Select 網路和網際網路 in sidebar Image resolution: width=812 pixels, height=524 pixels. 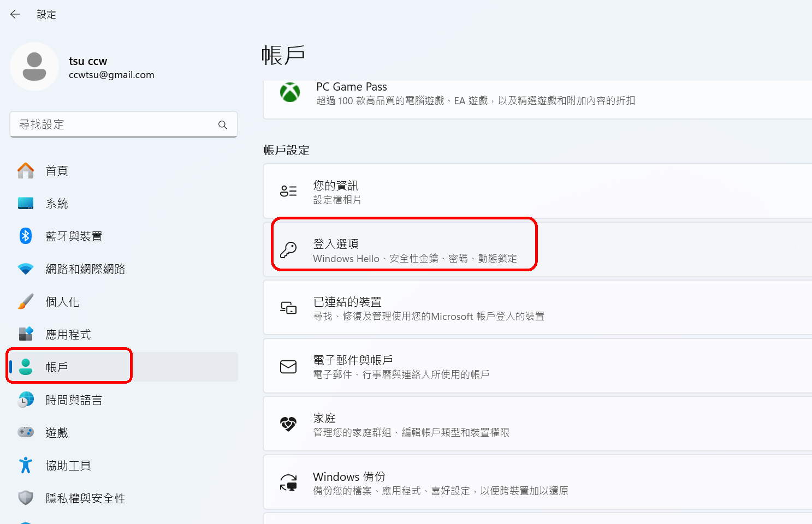(85, 269)
